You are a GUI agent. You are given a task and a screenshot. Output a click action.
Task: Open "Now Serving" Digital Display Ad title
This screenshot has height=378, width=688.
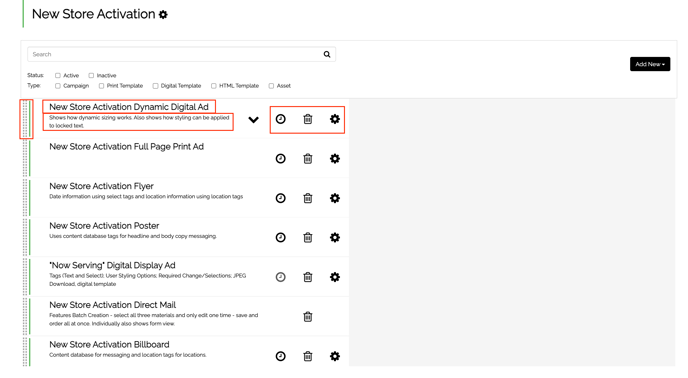point(112,265)
